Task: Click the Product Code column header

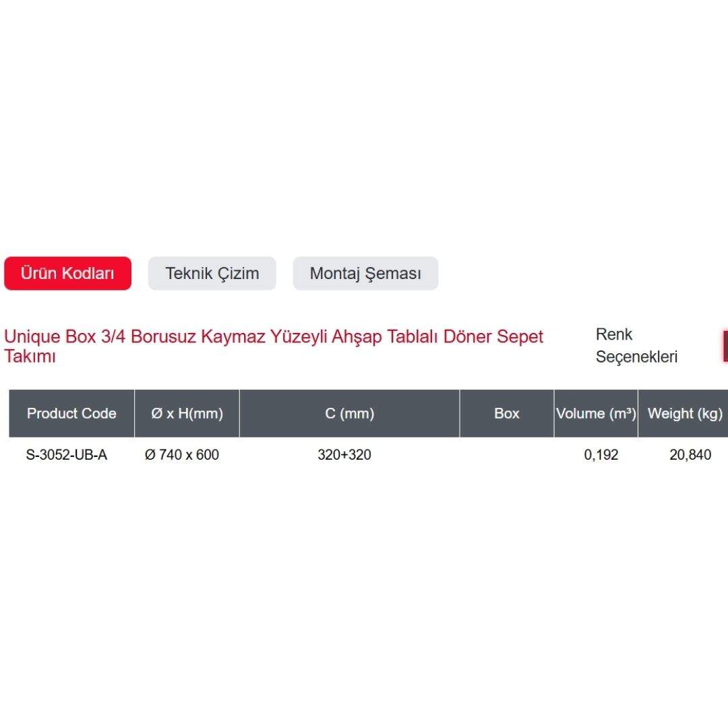Action: [71, 413]
